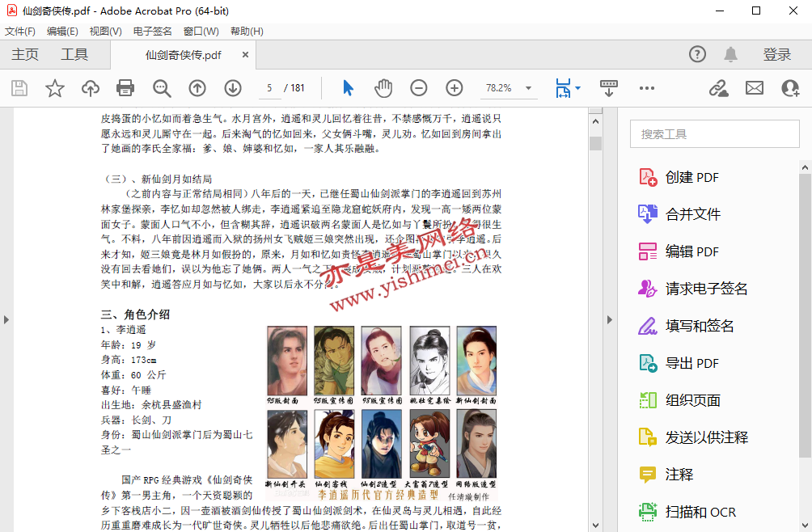Open 发送以供注释 tool
The height and width of the screenshot is (532, 812).
click(693, 437)
